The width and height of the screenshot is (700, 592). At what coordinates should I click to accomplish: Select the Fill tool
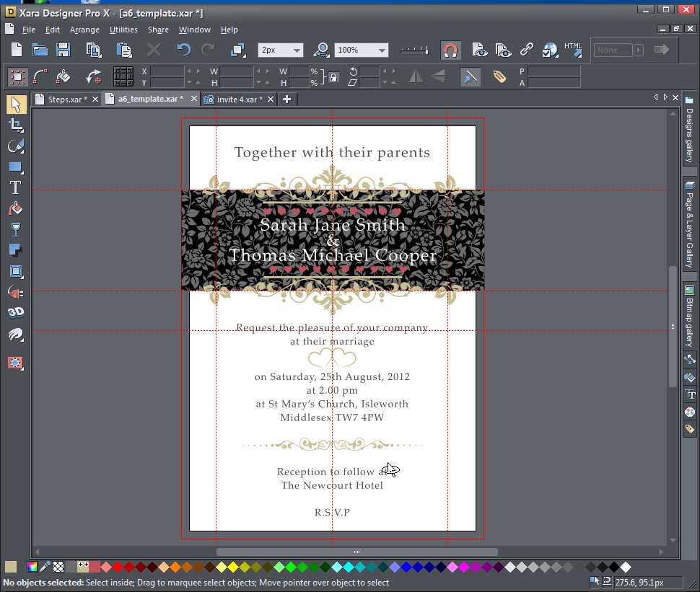(15, 208)
